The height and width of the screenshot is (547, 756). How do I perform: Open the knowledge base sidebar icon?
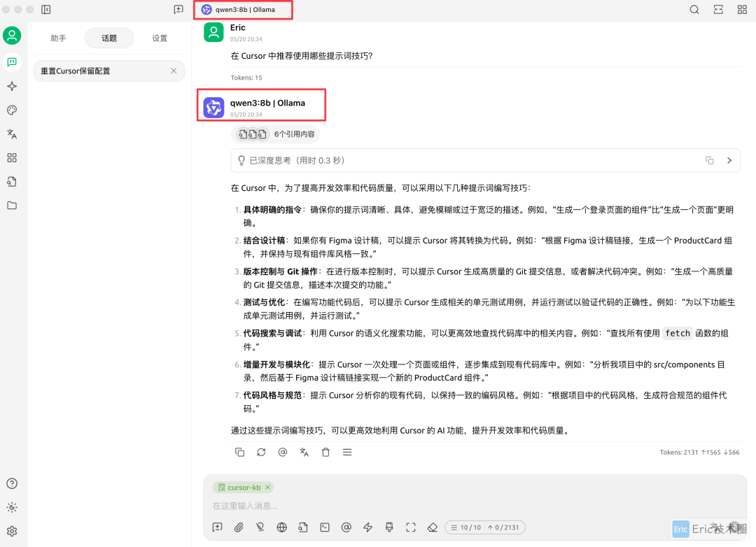[12, 182]
